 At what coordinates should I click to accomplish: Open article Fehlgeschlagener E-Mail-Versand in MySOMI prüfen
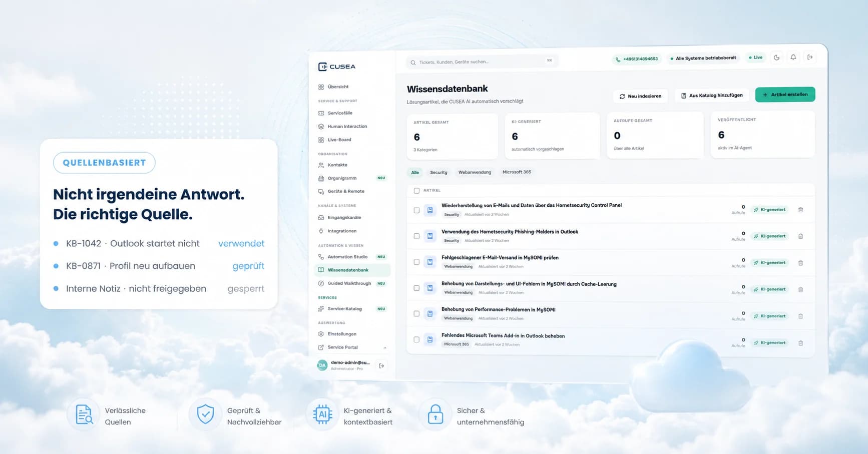tap(500, 258)
